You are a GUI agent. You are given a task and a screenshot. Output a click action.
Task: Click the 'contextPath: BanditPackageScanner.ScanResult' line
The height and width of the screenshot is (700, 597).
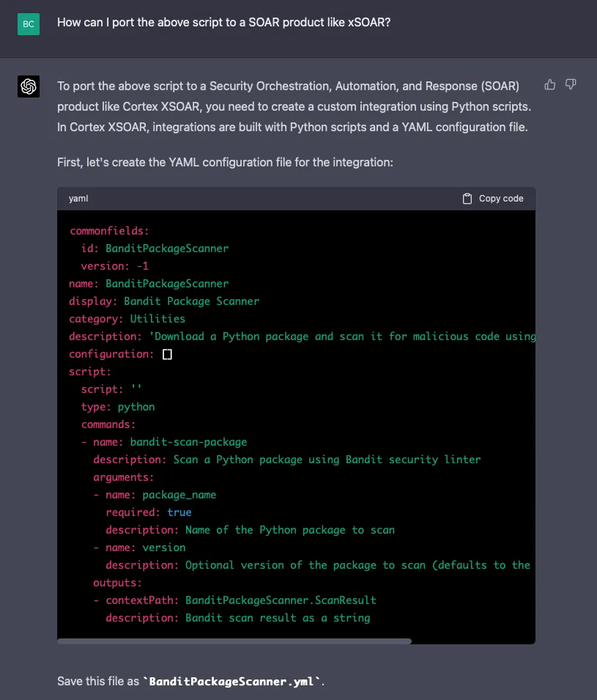pos(235,600)
